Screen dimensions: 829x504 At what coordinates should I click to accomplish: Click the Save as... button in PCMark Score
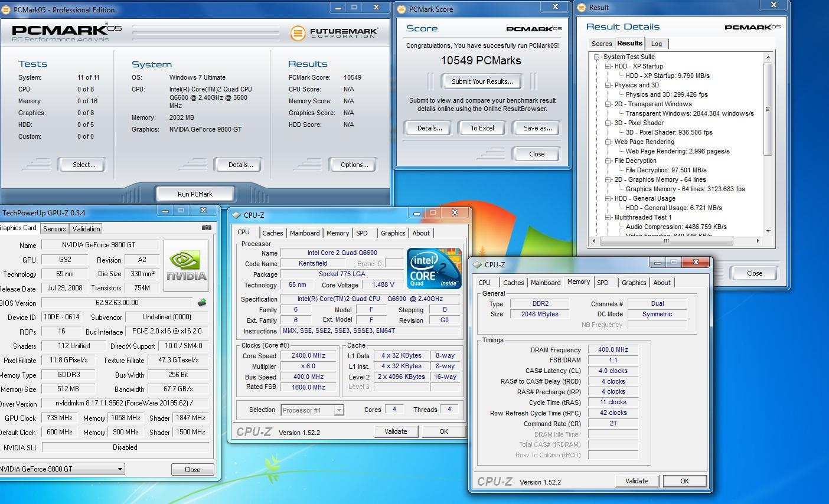[x=537, y=128]
